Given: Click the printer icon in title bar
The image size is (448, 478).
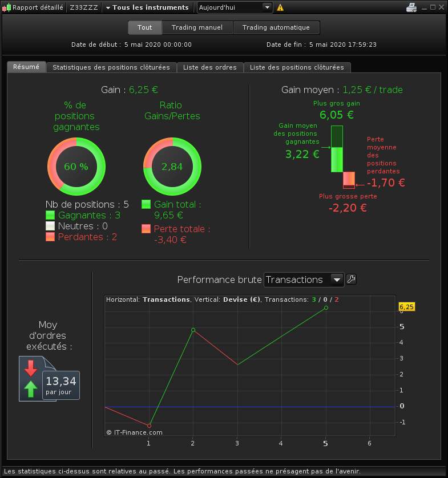Looking at the screenshot, I should tap(411, 7).
